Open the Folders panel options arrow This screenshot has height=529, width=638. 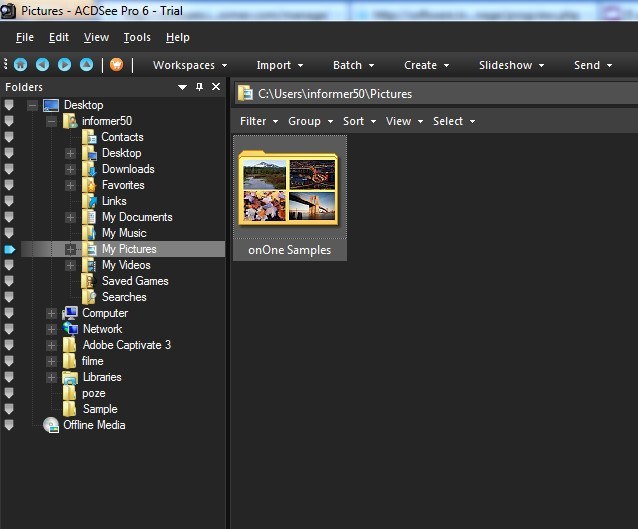pos(182,87)
